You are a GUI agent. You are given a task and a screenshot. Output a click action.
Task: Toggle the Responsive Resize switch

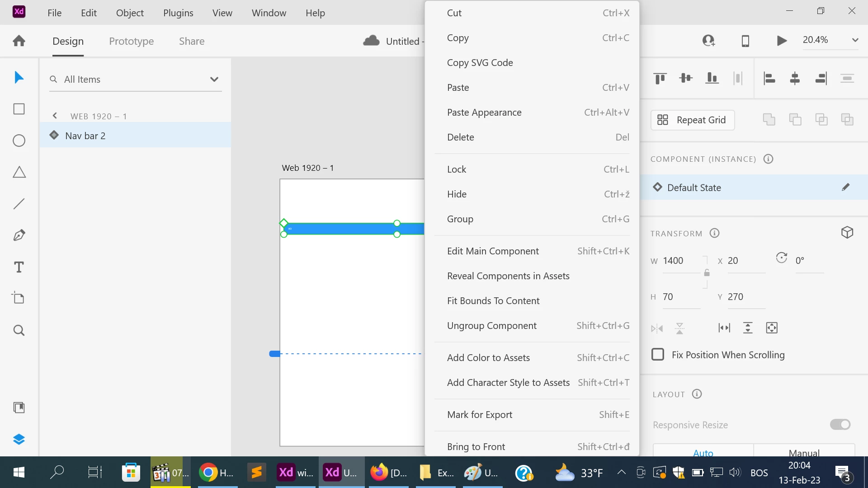tap(840, 425)
